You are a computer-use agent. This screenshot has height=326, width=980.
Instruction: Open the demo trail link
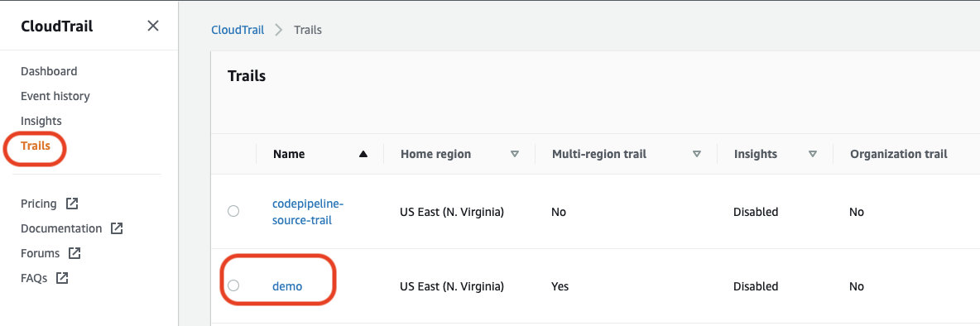287,286
